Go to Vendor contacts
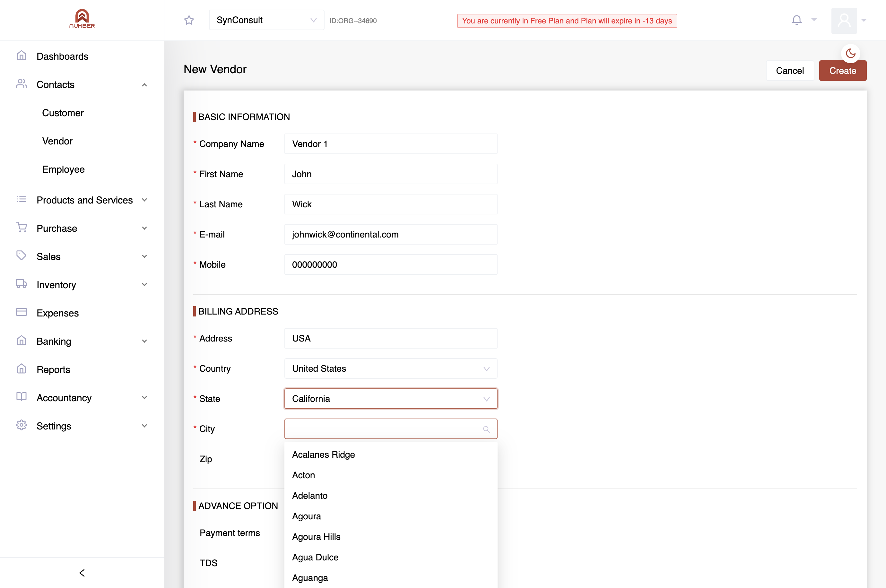The width and height of the screenshot is (886, 588). 57,141
